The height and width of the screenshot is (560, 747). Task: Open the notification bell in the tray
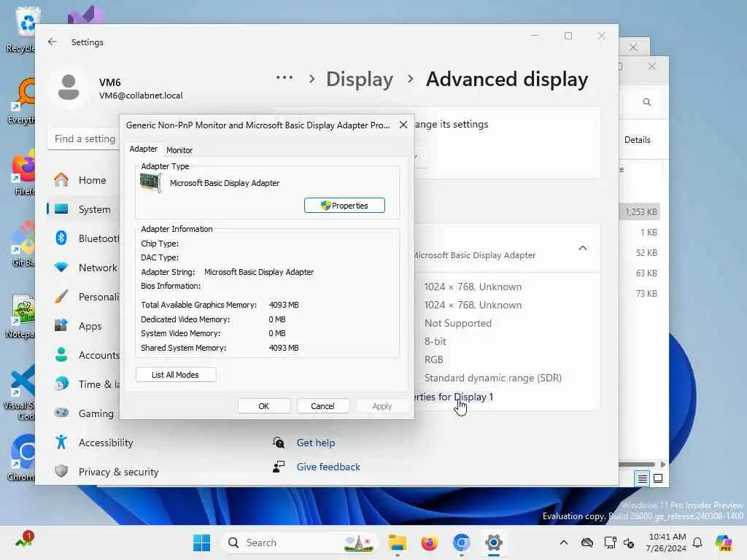click(697, 542)
